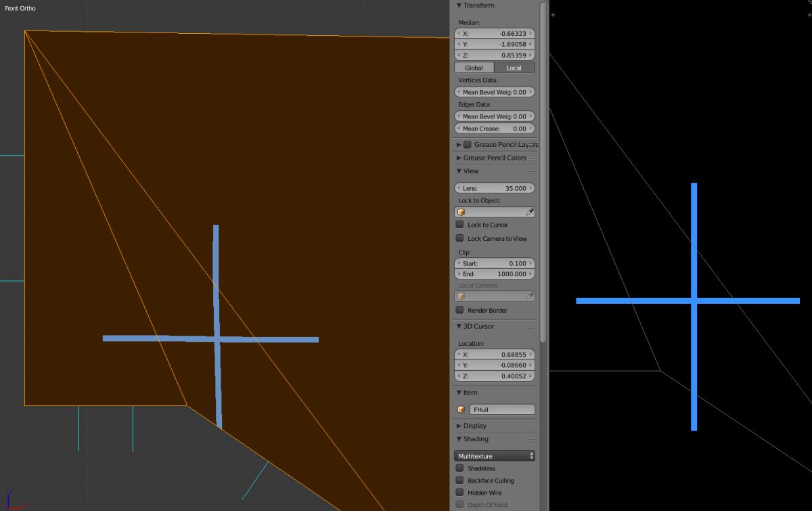Increase Lens value with right arrow
Viewport: 812px width, 511px height.
coord(531,188)
